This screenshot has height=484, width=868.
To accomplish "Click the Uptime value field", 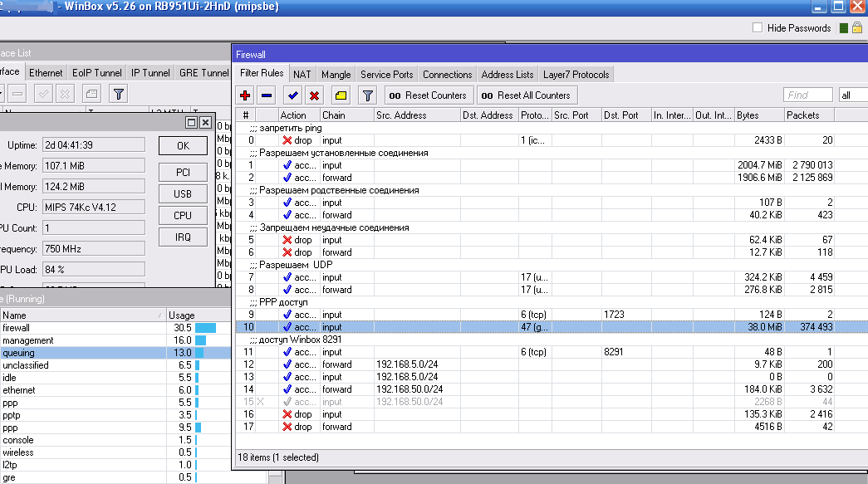I will [x=94, y=145].
